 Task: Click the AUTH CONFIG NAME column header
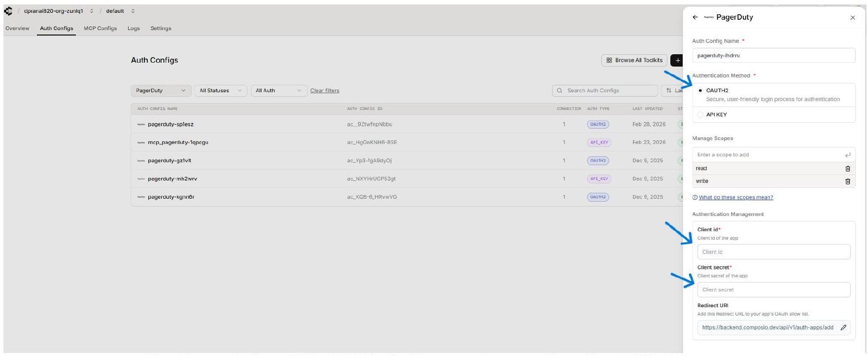point(157,109)
